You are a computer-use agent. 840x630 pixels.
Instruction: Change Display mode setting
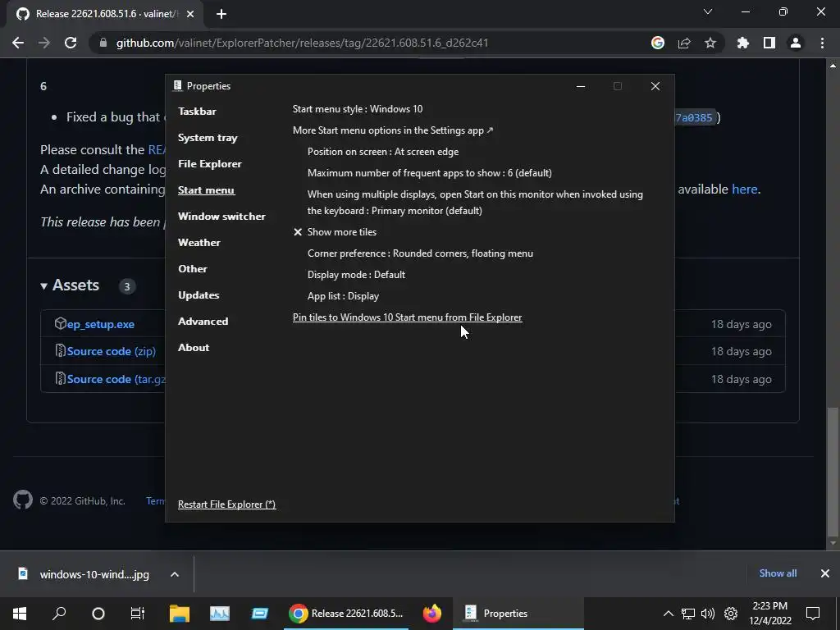click(356, 275)
